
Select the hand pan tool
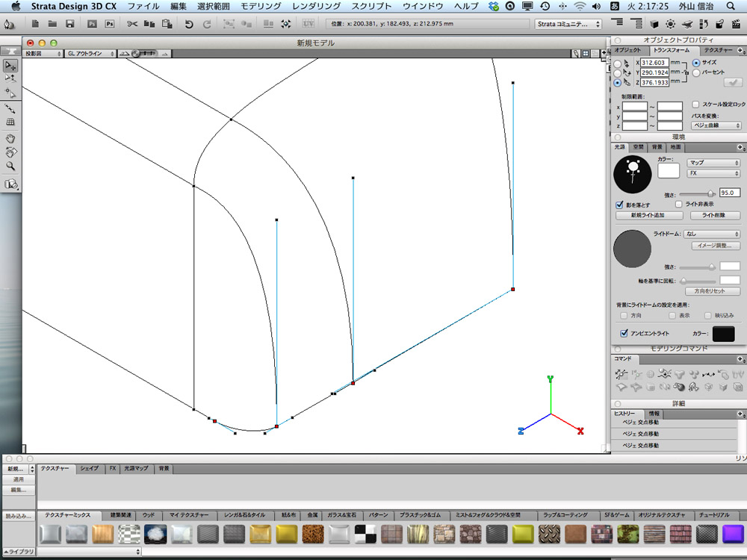tap(10, 138)
